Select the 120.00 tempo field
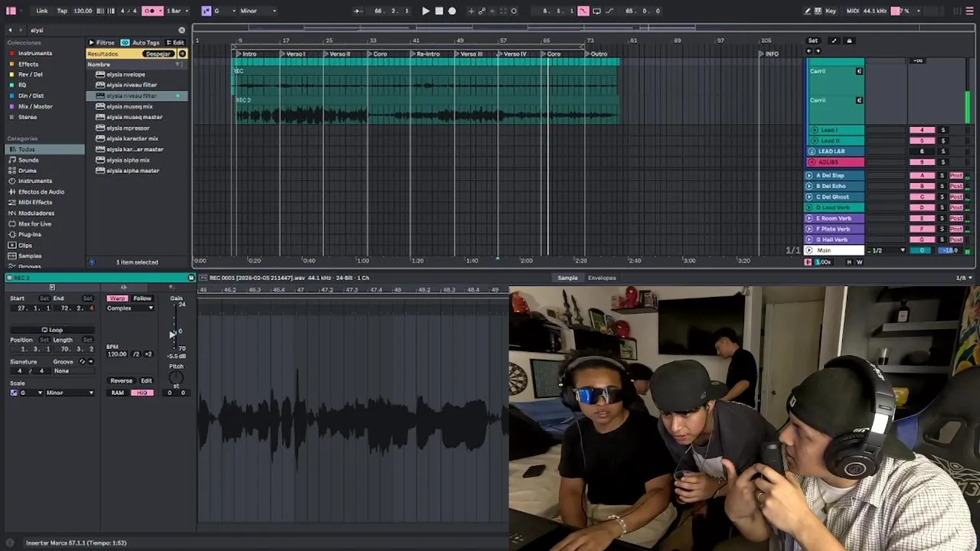The width and height of the screenshot is (980, 551). 83,11
